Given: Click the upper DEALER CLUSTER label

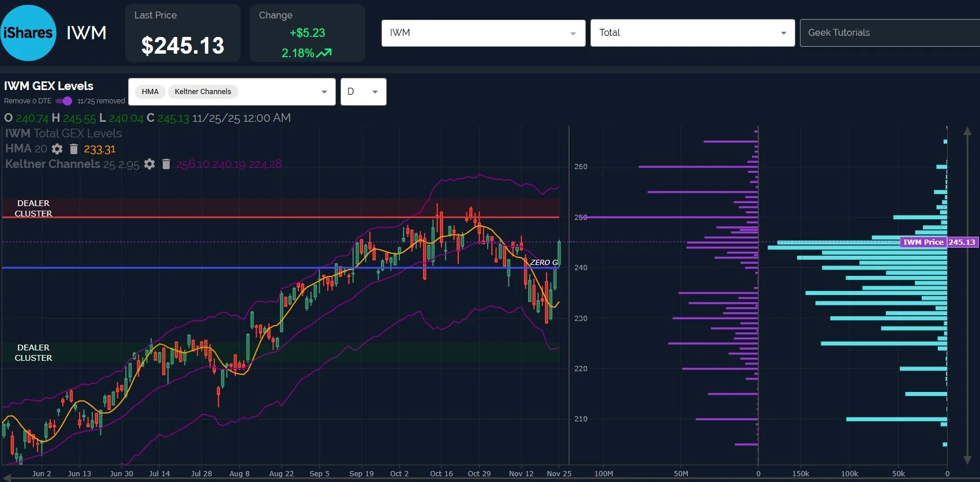Looking at the screenshot, I should (x=33, y=208).
